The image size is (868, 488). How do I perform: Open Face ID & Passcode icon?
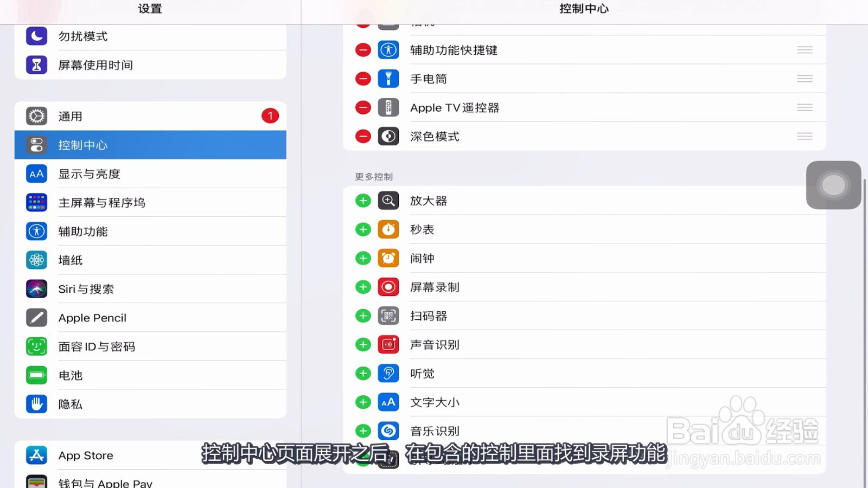[36, 346]
